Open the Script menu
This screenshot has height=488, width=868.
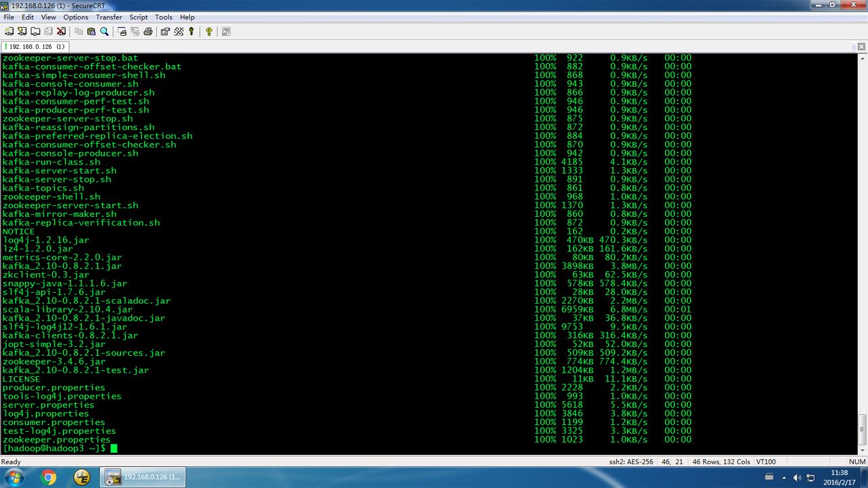[x=139, y=17]
